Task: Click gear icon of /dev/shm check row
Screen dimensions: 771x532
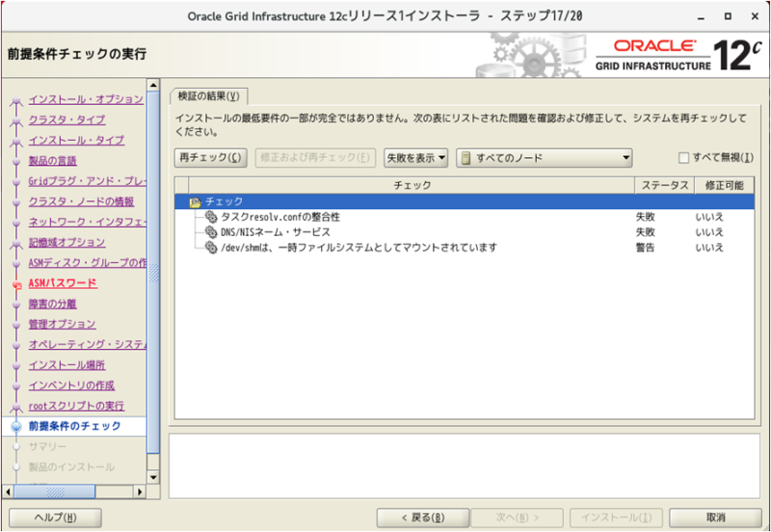Action: pyautogui.click(x=211, y=248)
